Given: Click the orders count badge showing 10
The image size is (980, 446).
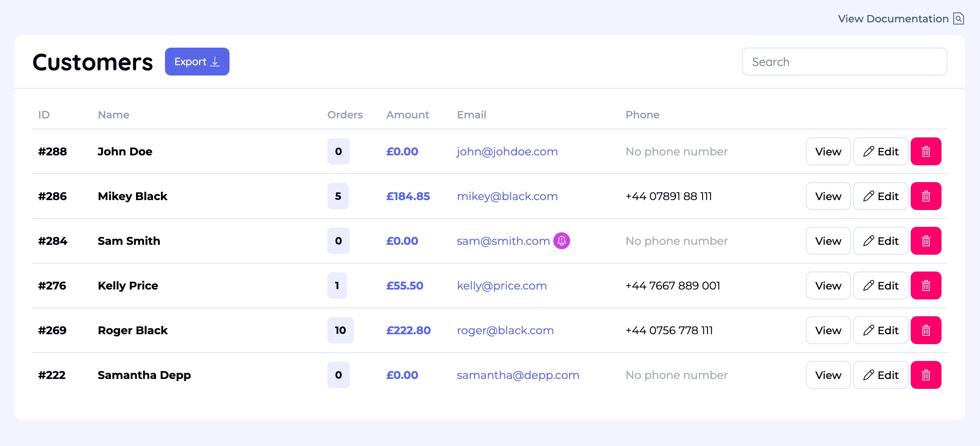Looking at the screenshot, I should point(340,330).
